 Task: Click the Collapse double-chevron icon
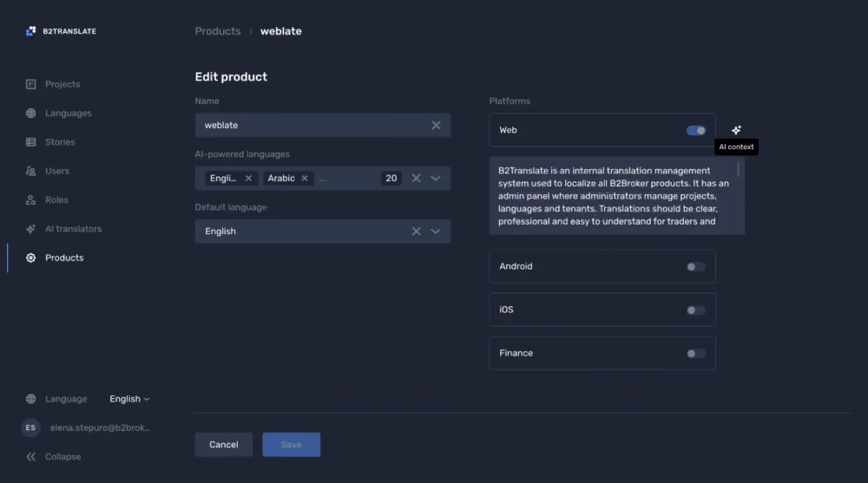(31, 456)
